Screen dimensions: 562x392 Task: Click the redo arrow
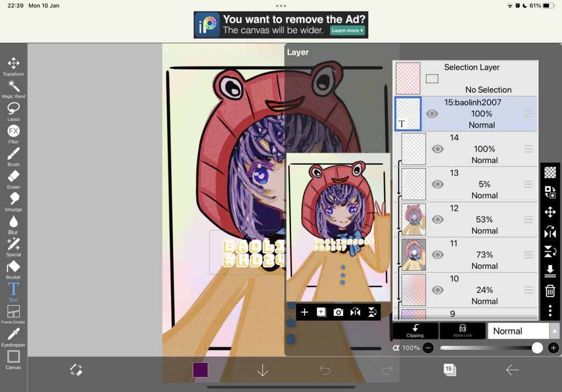(387, 370)
